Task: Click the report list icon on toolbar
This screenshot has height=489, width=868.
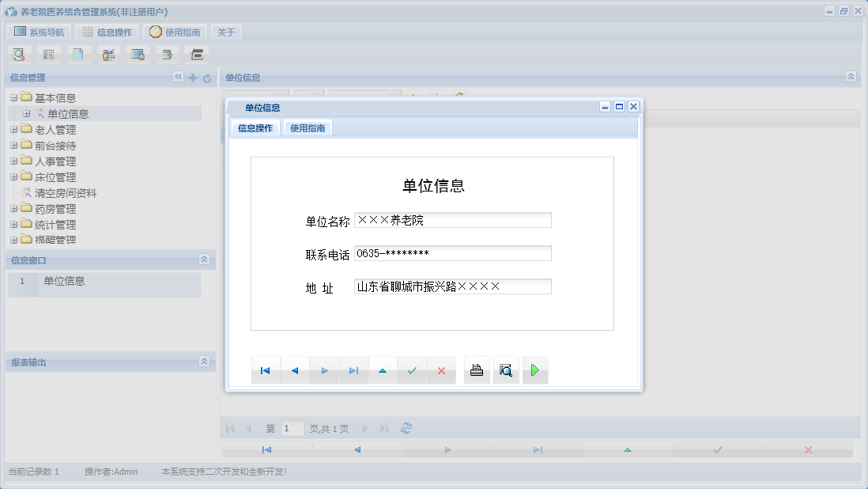Action: [49, 54]
